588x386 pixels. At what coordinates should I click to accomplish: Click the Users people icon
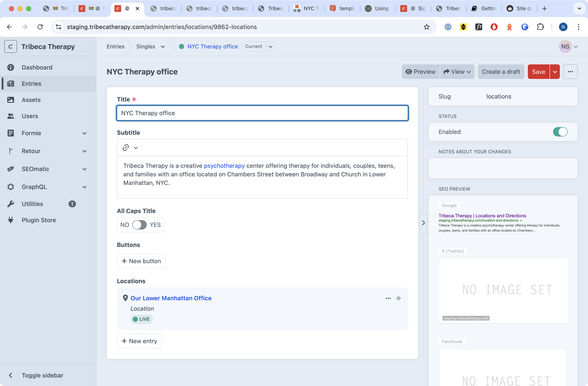[11, 116]
